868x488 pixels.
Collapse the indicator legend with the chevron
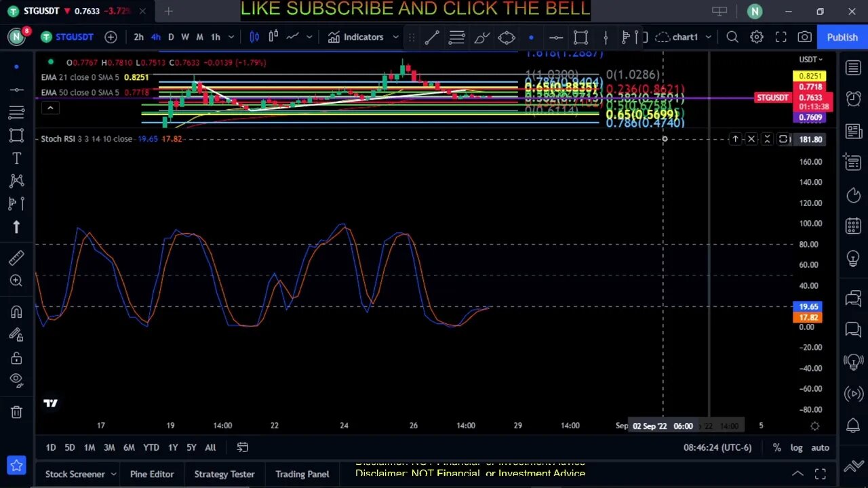point(50,108)
